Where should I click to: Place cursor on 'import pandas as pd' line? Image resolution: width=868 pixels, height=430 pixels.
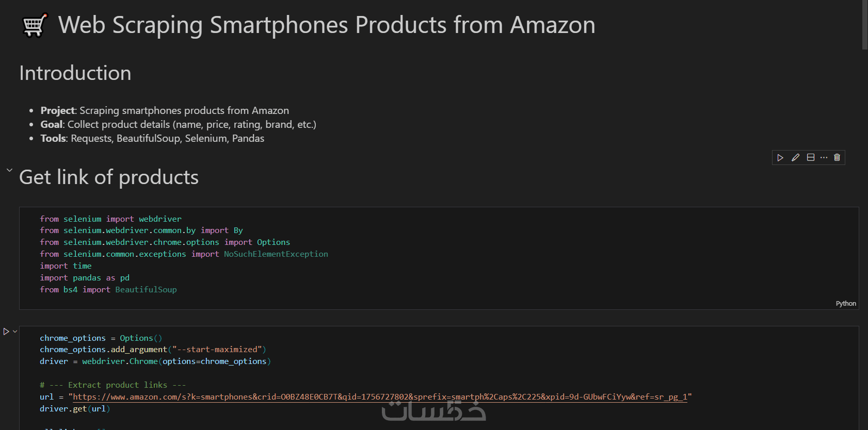(x=85, y=278)
